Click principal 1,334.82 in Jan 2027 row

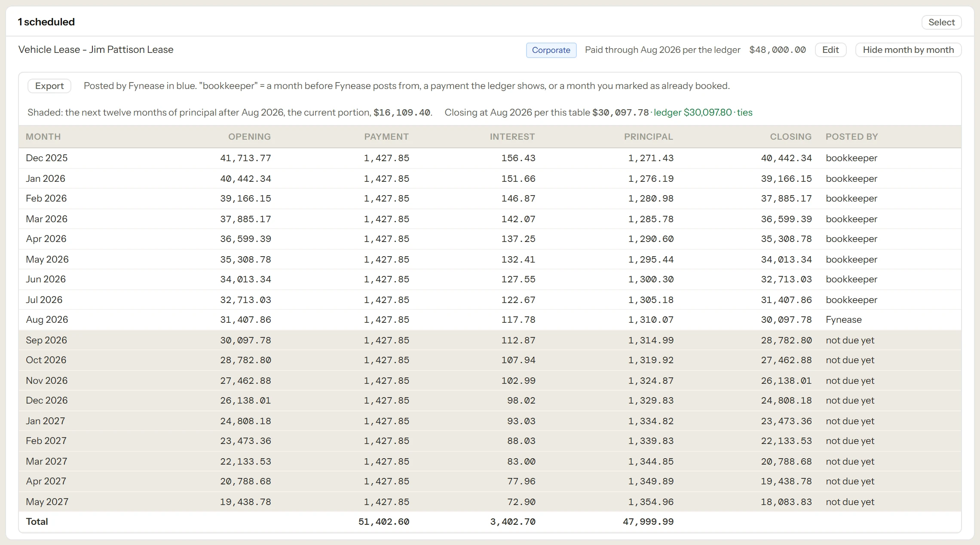tap(651, 421)
